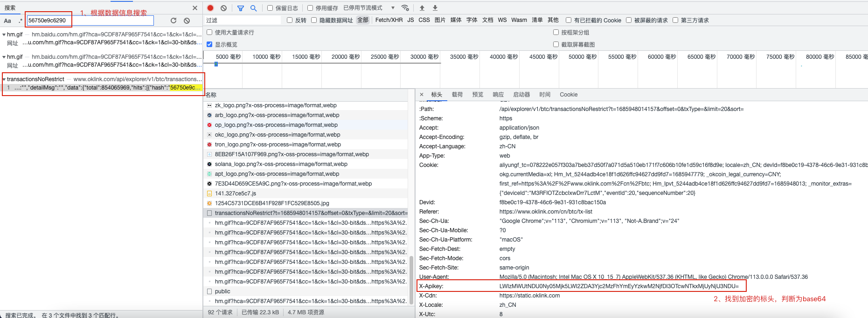The height and width of the screenshot is (318, 868).
Task: Enable the 按框架分组 checkbox
Action: click(556, 32)
